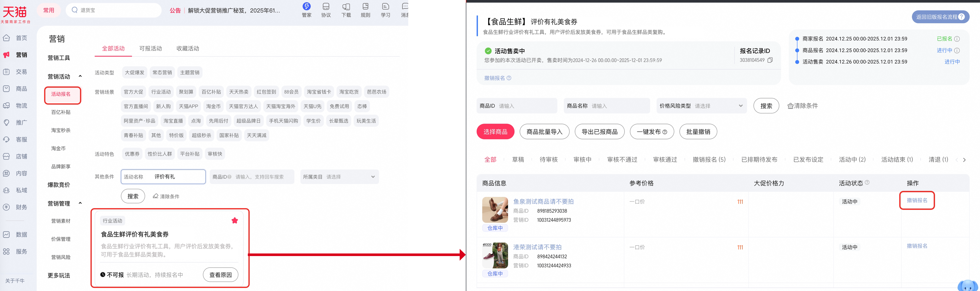Collapse the 营销活动 menu section
Viewport: 980px width, 291px height.
click(x=80, y=76)
